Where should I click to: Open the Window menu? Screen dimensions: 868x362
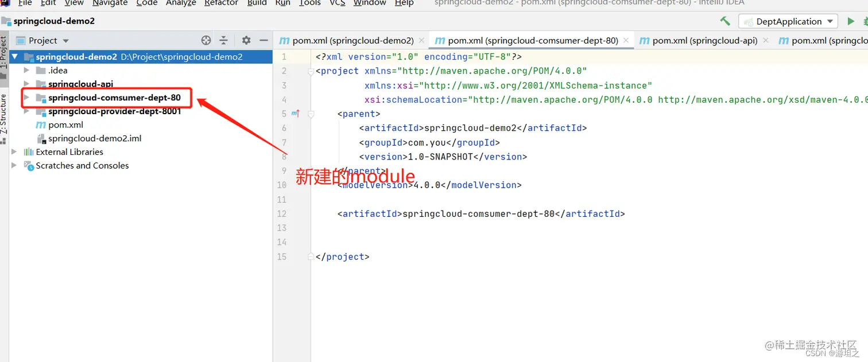(x=370, y=3)
